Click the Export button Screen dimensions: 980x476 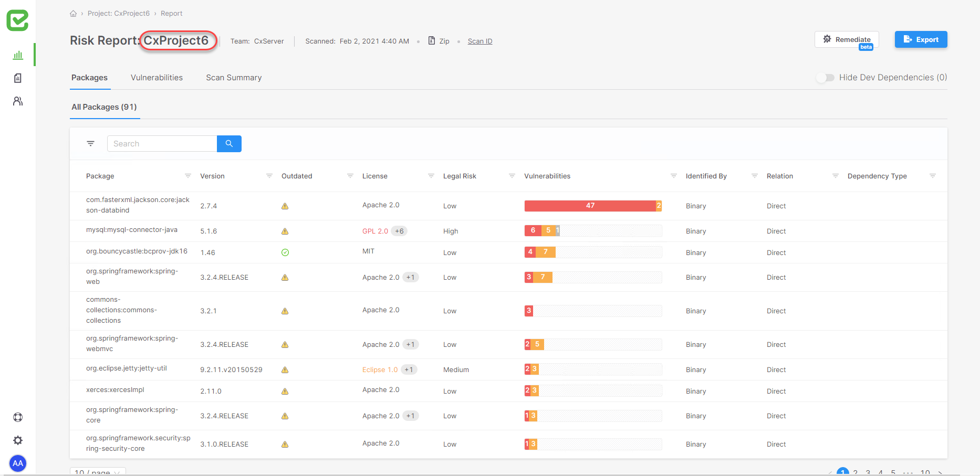coord(921,39)
